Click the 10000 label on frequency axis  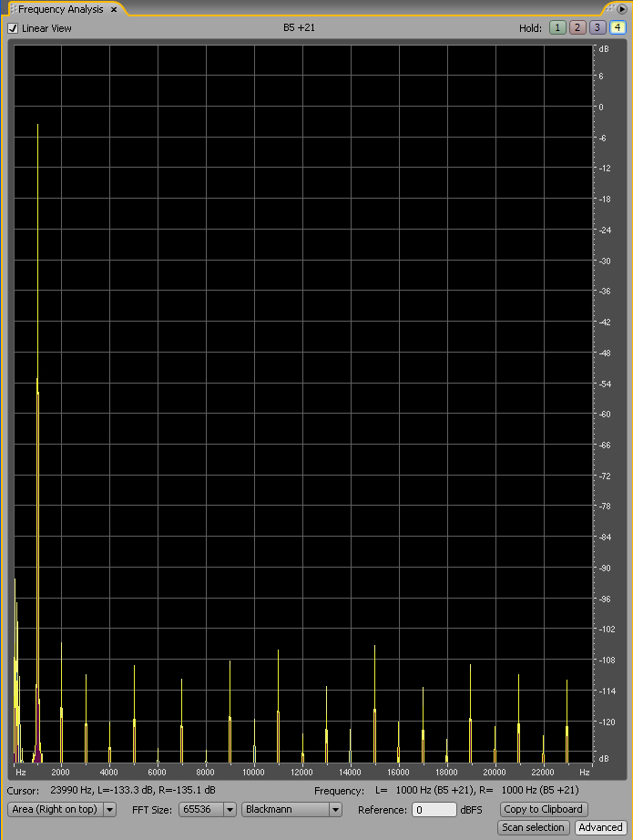(253, 773)
